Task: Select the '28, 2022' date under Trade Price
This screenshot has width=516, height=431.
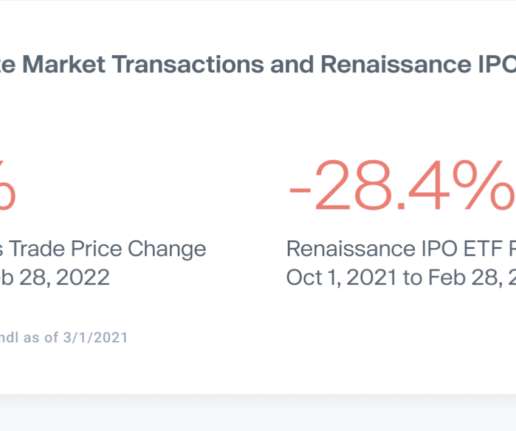Action: (x=64, y=278)
